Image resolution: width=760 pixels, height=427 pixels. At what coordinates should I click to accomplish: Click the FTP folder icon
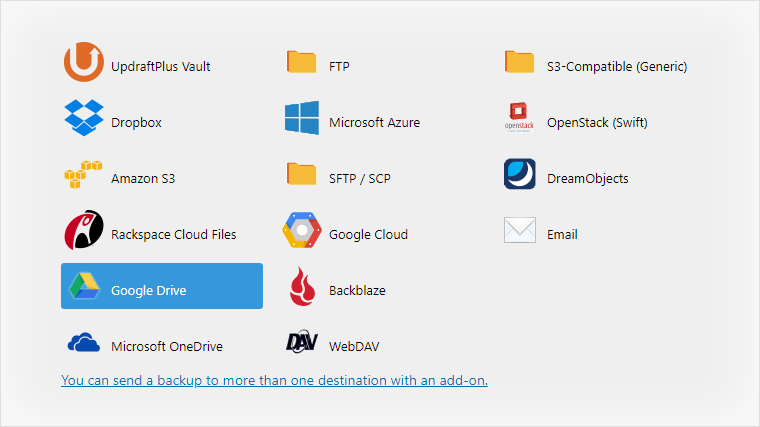point(301,62)
